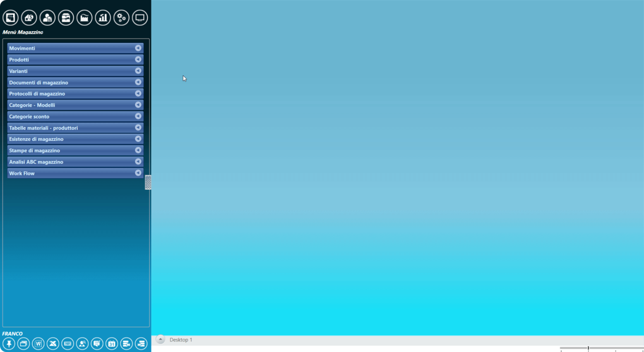Open the house with dollar coin module icon
Viewport: 644px width, 352px height.
(29, 18)
